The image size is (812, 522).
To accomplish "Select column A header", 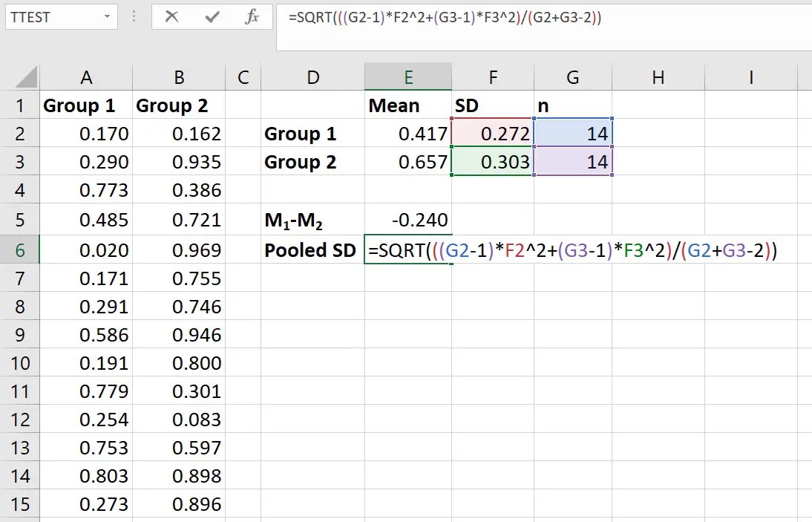I will (86, 76).
